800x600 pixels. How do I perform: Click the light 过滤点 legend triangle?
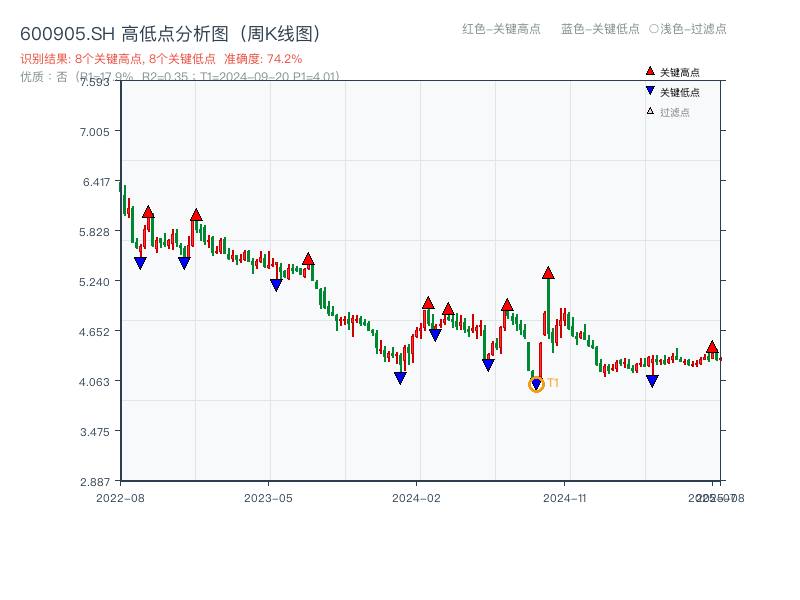pos(650,111)
